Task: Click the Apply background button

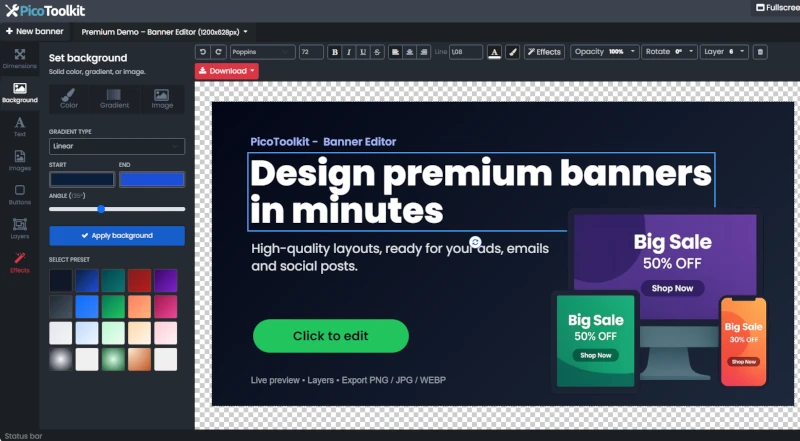Action: click(x=116, y=236)
